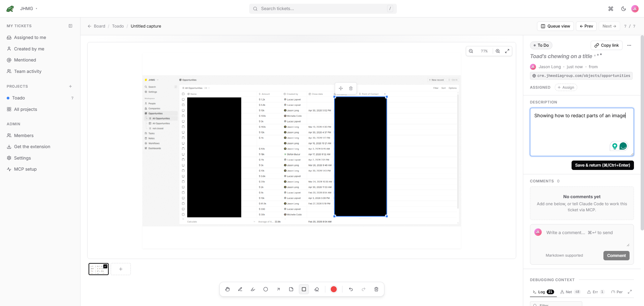
Task: Click into the description text area
Action: [582, 132]
